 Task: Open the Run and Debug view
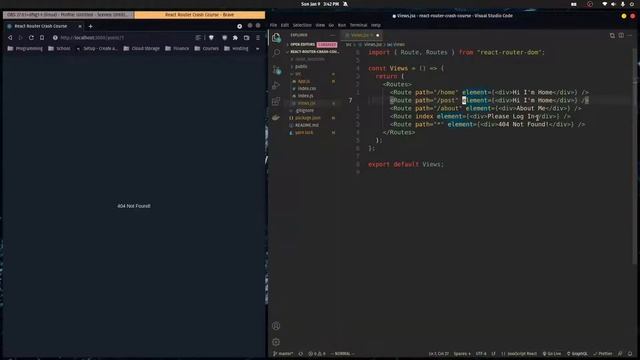pyautogui.click(x=276, y=85)
